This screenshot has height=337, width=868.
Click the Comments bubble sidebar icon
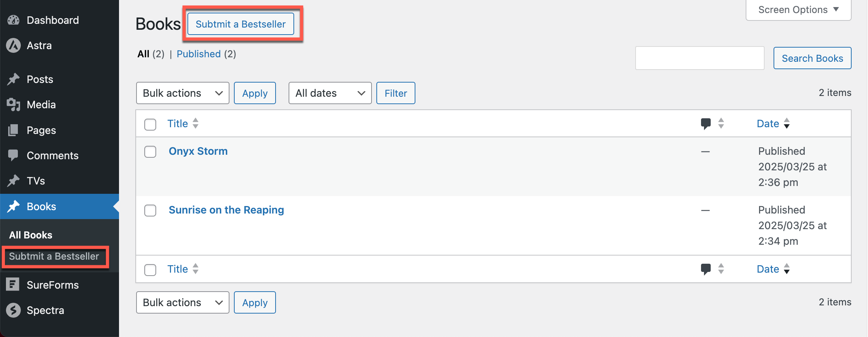coord(13,155)
